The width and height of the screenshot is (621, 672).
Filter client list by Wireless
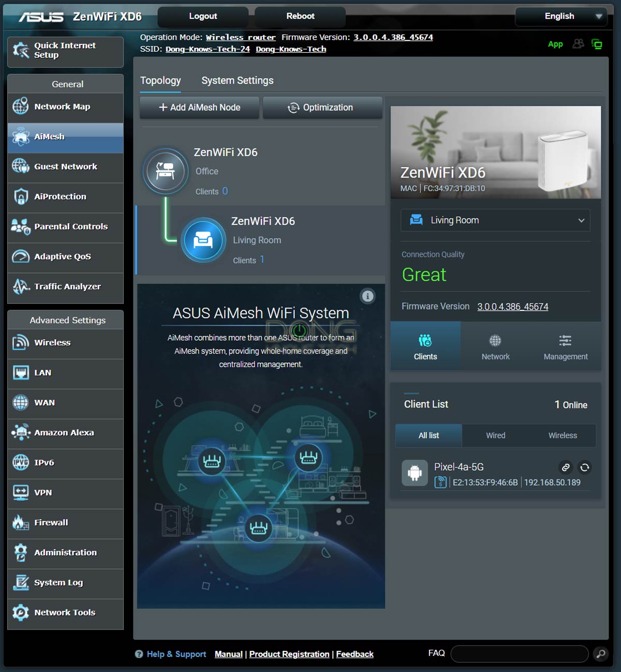click(563, 435)
